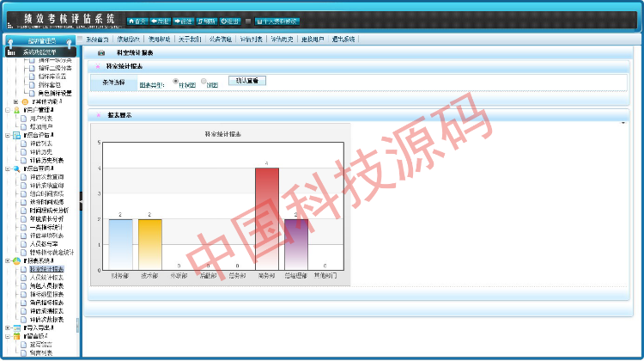This screenshot has width=644, height=361.
Task: Open 评估次数查询 in the sidebar tree
Action: point(47,177)
